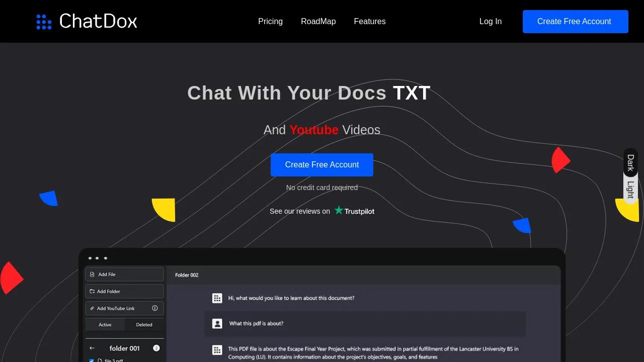The height and width of the screenshot is (362, 644).
Task: Open the Features nav item
Action: 370,22
